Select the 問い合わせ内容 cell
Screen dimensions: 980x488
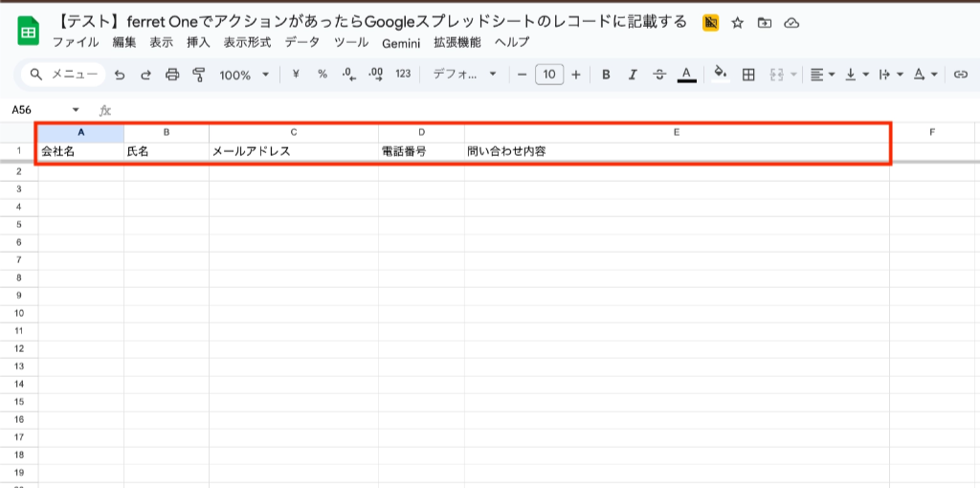677,151
